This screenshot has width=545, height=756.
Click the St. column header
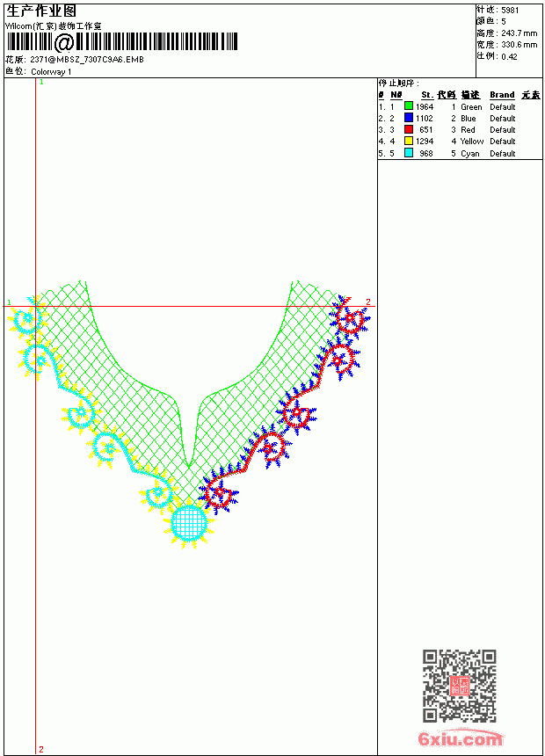(427, 95)
